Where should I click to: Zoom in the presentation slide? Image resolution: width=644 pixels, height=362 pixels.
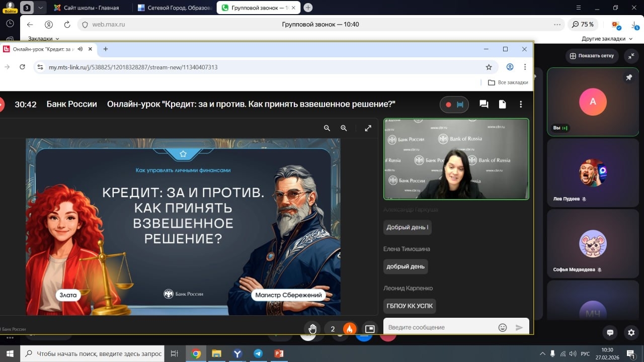[344, 128]
